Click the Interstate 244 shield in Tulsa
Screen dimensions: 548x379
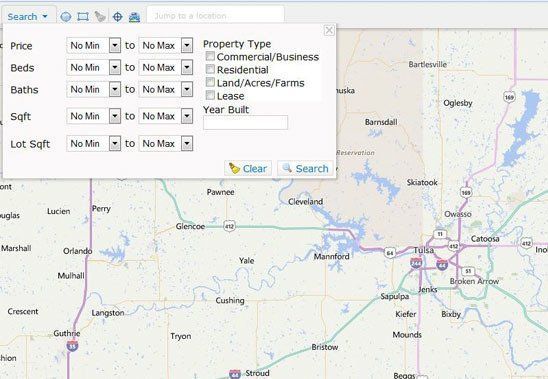[416, 263]
